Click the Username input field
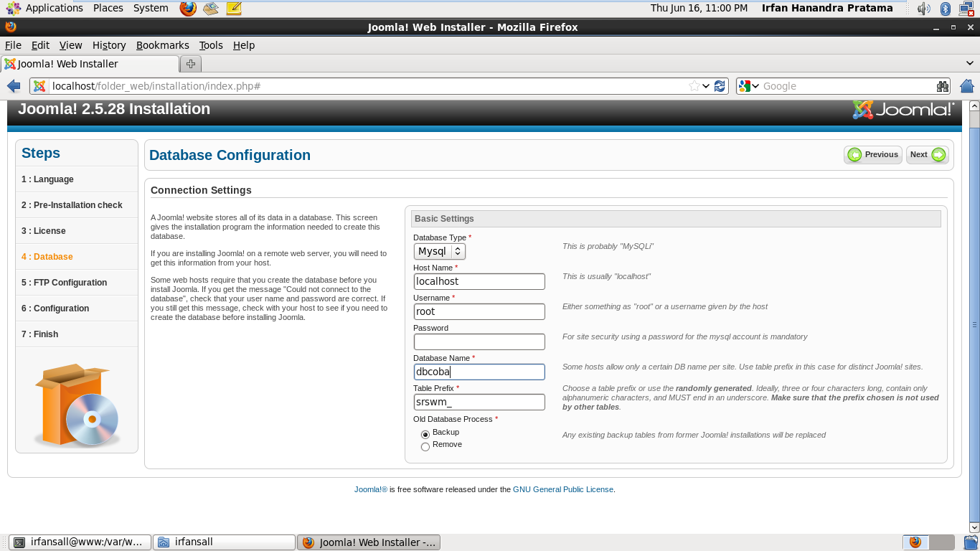The height and width of the screenshot is (551, 980). tap(479, 311)
